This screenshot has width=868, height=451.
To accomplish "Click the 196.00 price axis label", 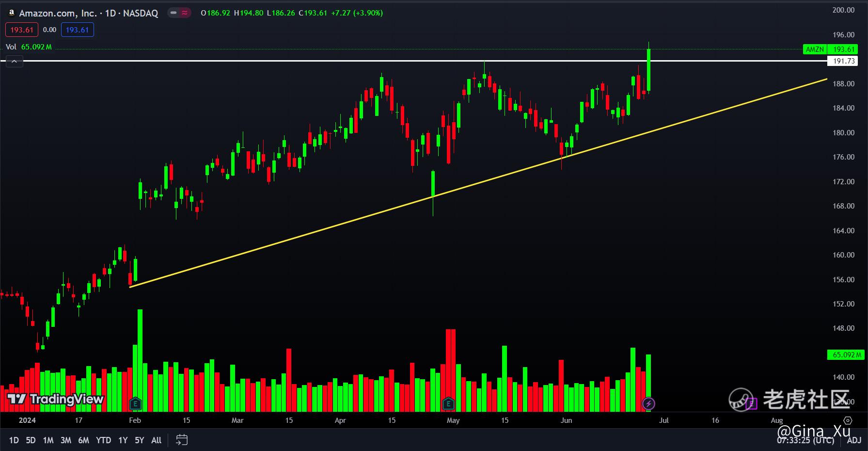I will click(x=843, y=35).
